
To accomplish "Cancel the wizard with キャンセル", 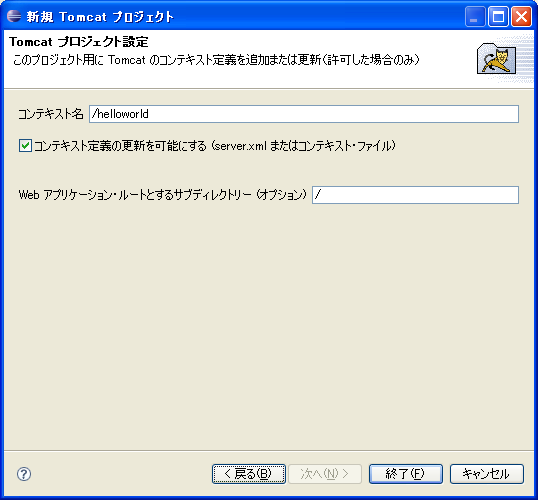I will (x=487, y=474).
